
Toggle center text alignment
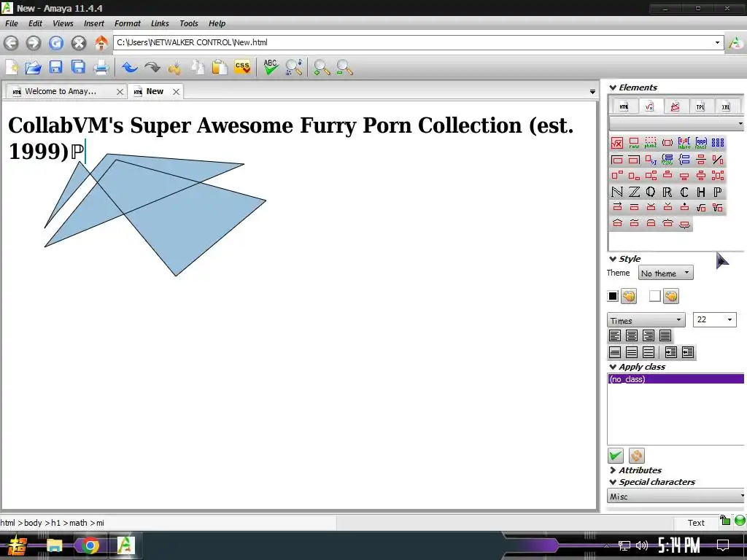[x=632, y=335]
